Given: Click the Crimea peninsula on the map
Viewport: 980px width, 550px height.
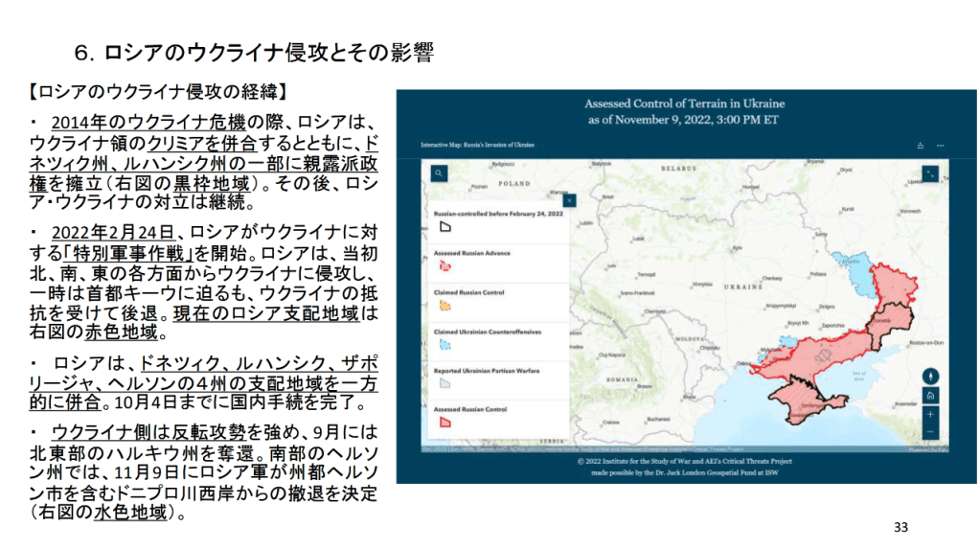Looking at the screenshot, I should tap(814, 401).
